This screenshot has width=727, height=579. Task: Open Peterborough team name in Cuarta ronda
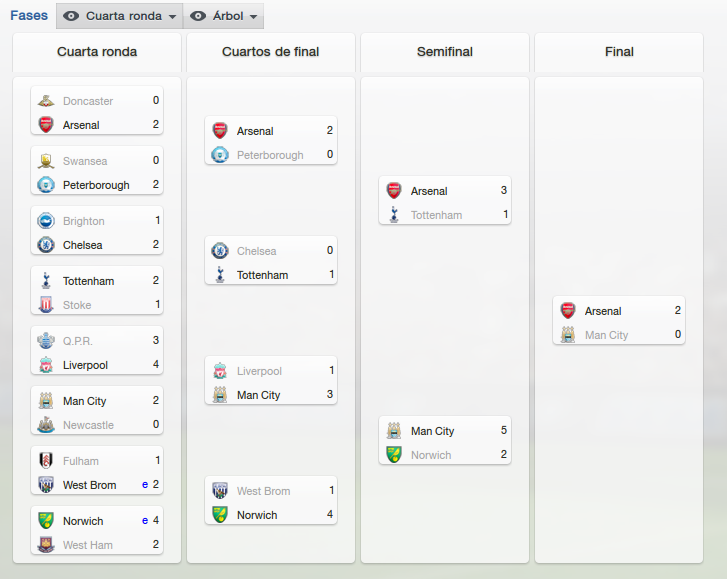[96, 185]
